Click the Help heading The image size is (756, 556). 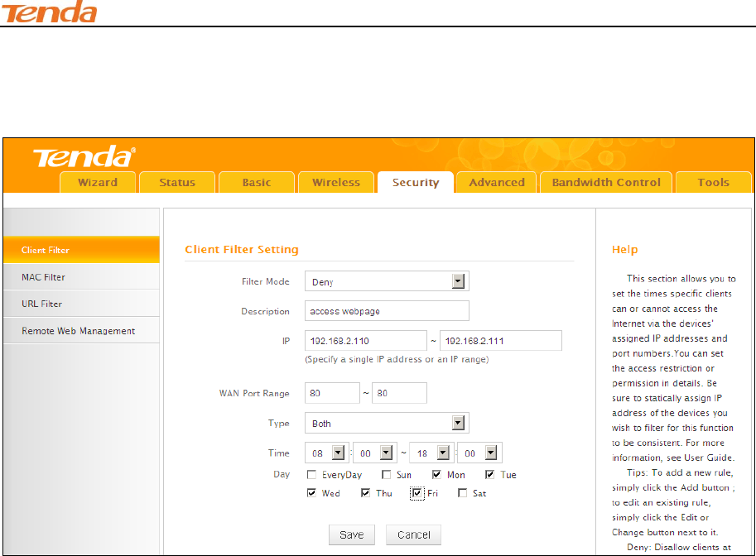click(x=625, y=250)
